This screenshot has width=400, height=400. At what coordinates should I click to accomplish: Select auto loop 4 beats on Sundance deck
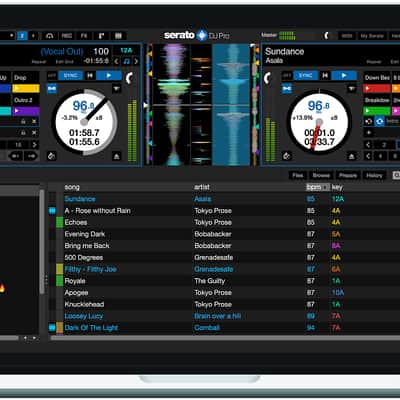click(380, 156)
